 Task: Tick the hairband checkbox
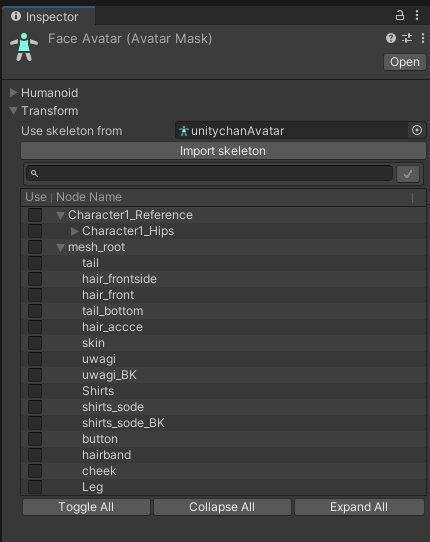pyautogui.click(x=35, y=455)
